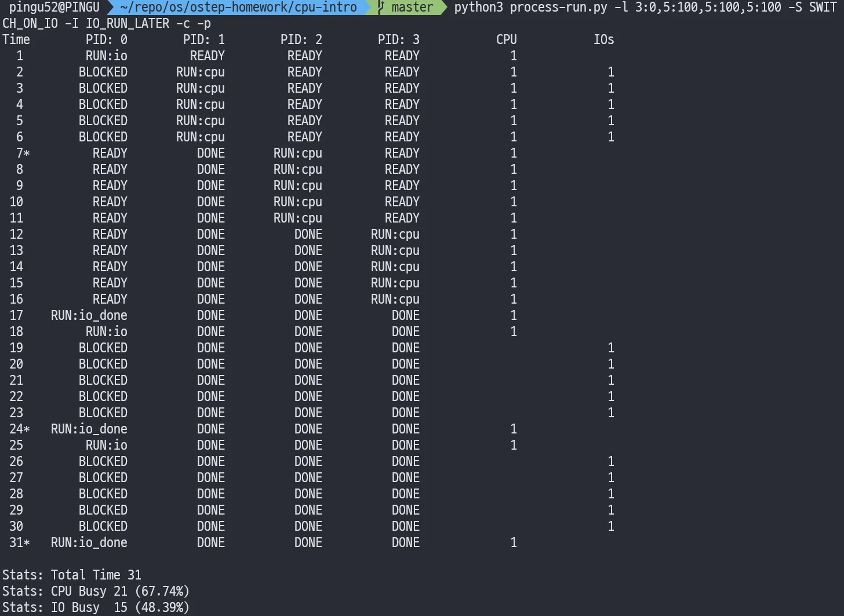This screenshot has height=616, width=844.
Task: Click DONE for PID 2 at time 12
Action: [308, 234]
